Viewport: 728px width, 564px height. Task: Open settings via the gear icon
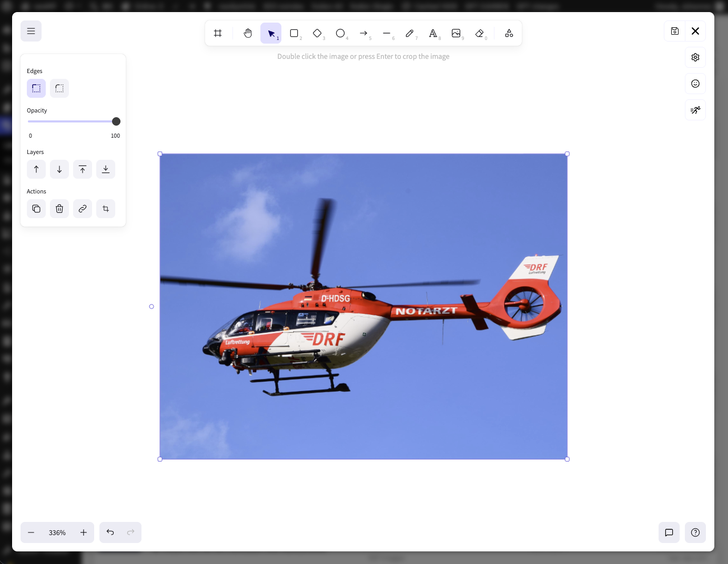coord(695,57)
